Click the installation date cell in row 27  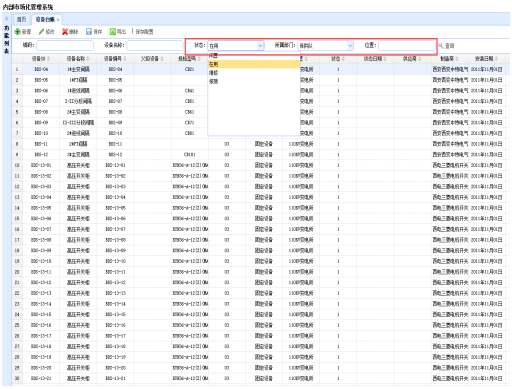(x=487, y=347)
